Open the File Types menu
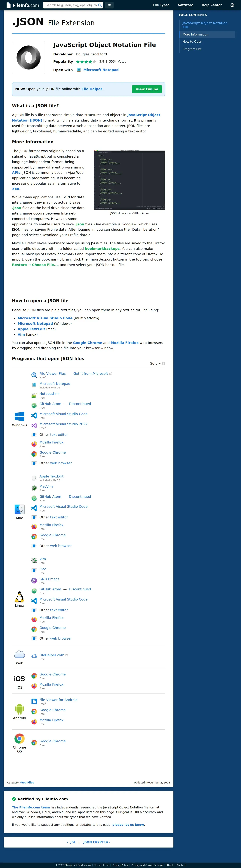 pos(161,5)
